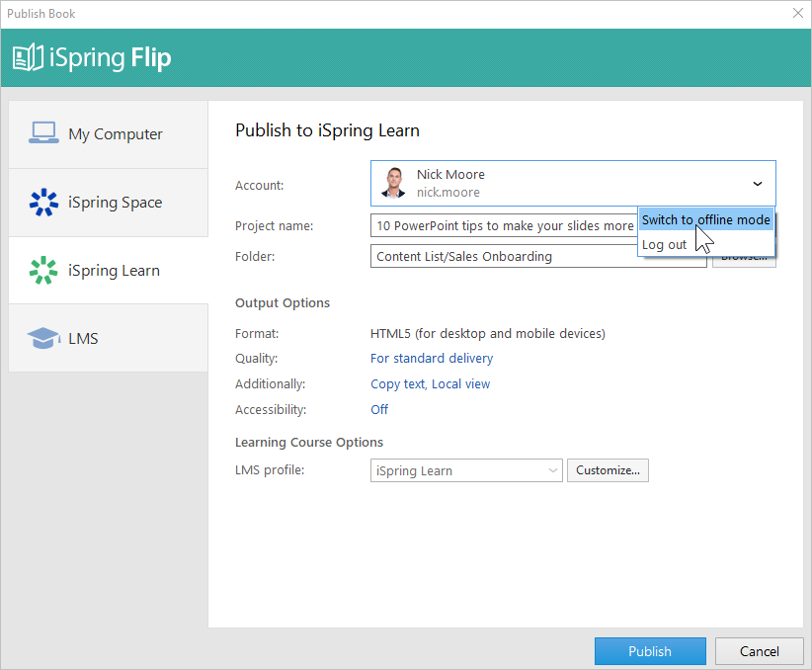Open the For standard delivery quality link
812x670 pixels.
coord(432,358)
